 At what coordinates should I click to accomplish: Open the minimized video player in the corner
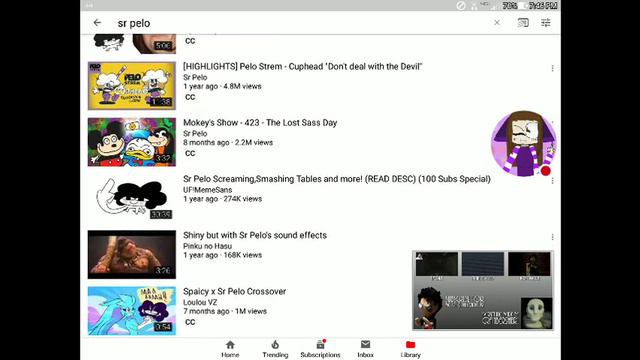click(483, 290)
